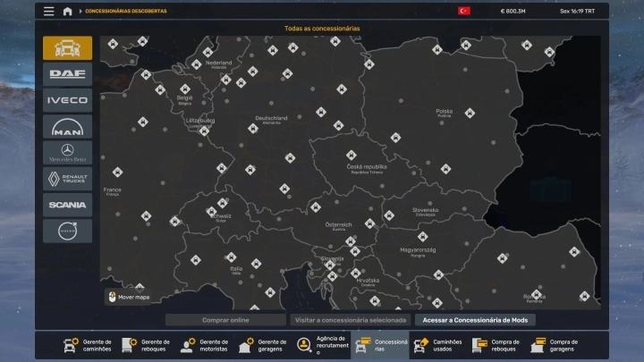The image size is (644, 362).
Task: Click the Mover mapa hint
Action: pyautogui.click(x=128, y=297)
